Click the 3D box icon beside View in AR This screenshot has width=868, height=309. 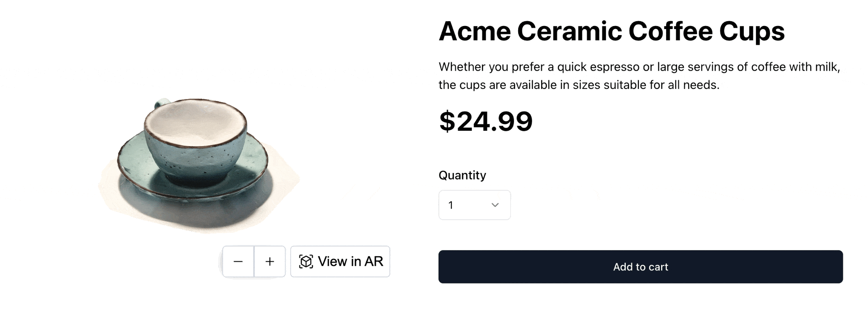[x=306, y=261]
